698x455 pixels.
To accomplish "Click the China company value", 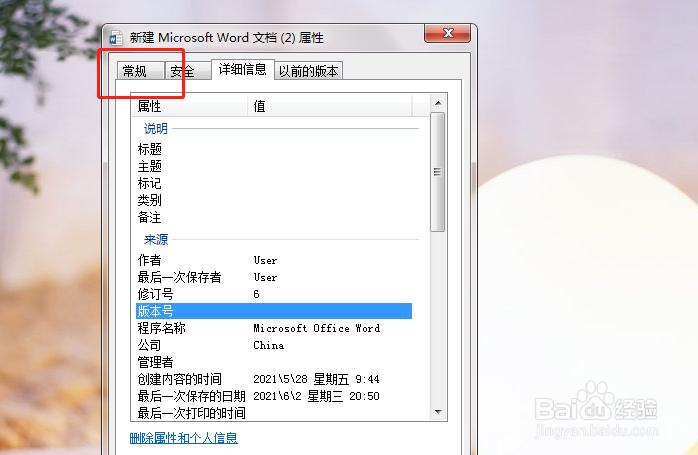I will [x=268, y=345].
